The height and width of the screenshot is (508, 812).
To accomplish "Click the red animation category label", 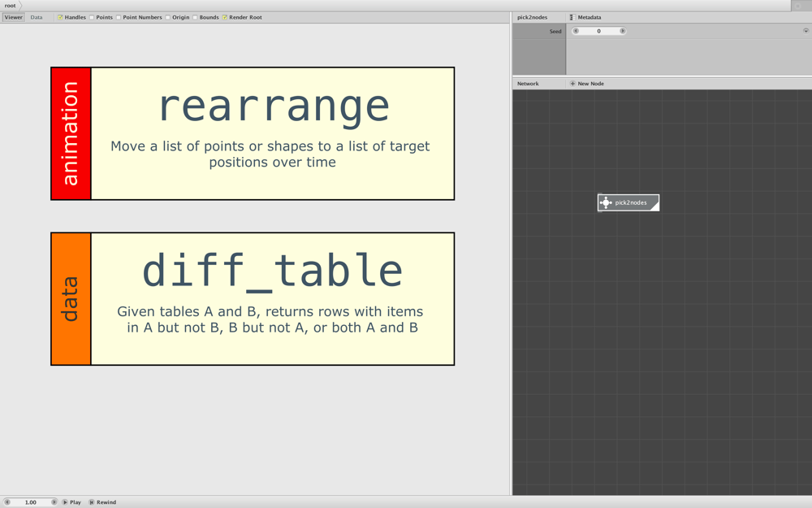I will [71, 133].
